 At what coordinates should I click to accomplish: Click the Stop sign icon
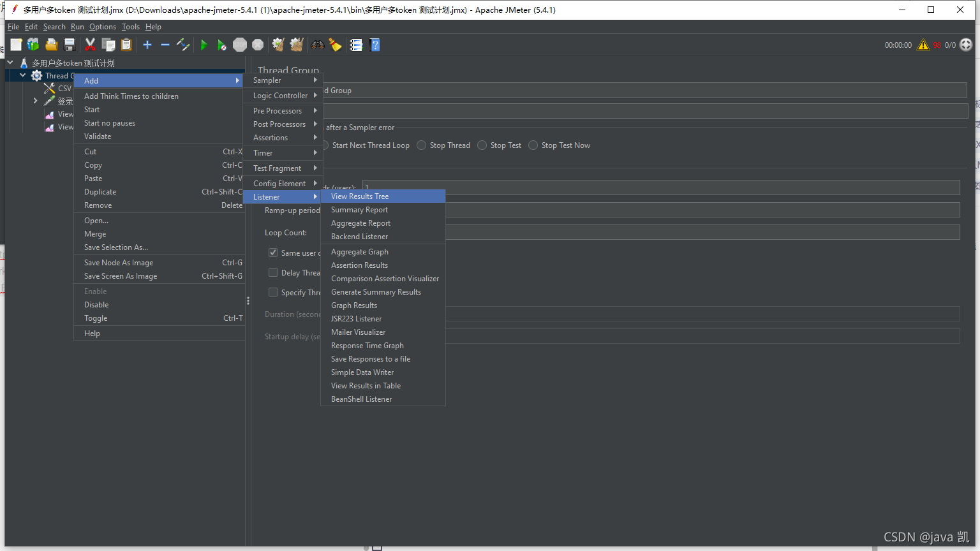(240, 45)
